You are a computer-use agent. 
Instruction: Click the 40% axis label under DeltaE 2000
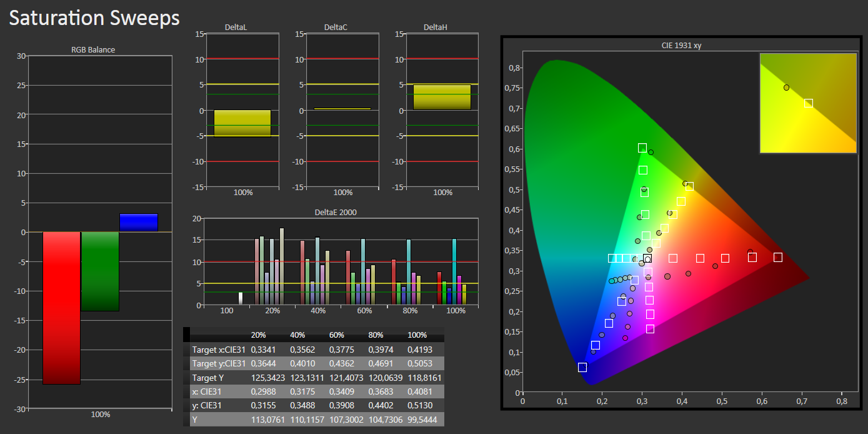click(319, 311)
